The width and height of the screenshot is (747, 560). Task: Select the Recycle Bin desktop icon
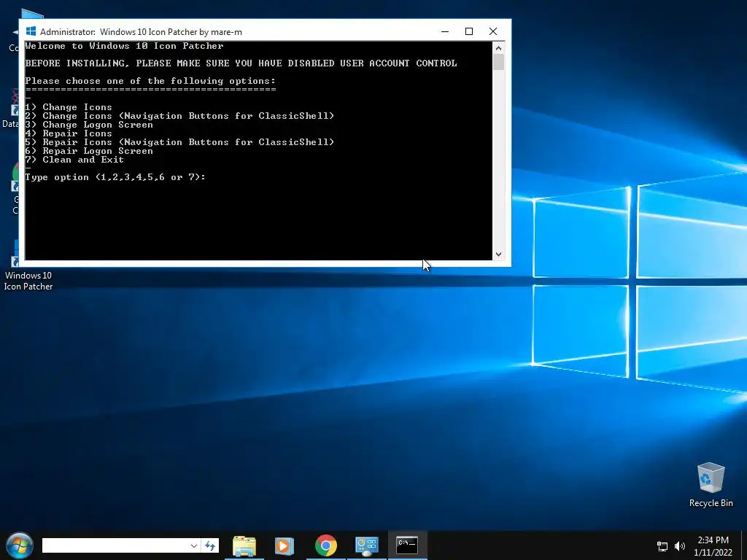[x=711, y=484]
